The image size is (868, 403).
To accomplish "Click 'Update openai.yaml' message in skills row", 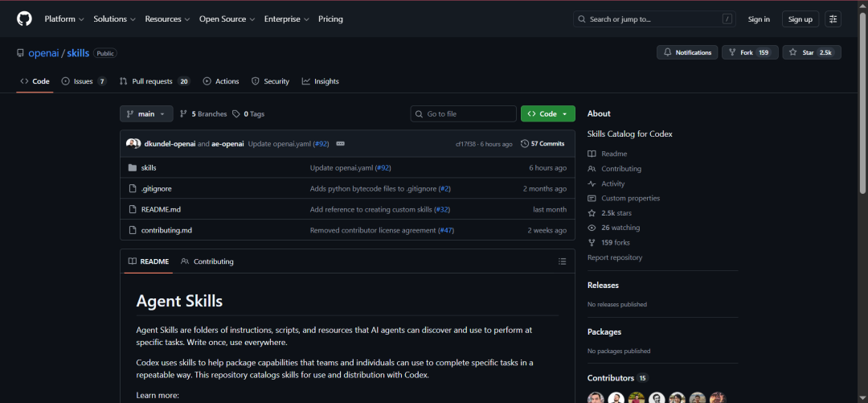I will pos(342,167).
